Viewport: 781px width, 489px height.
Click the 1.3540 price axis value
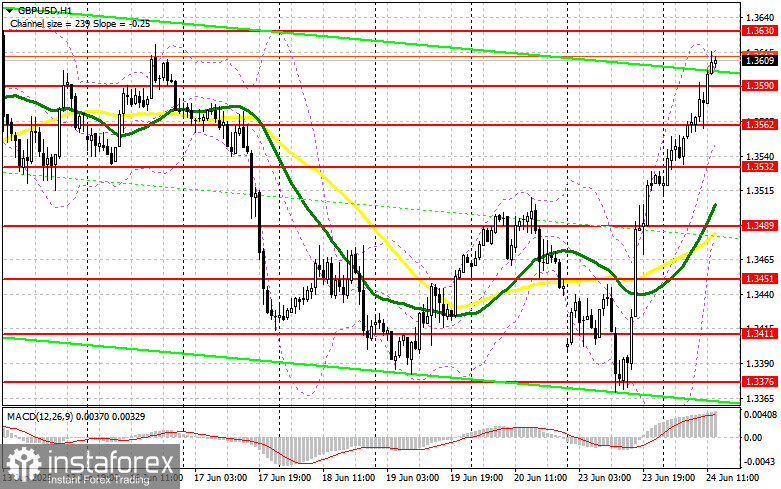coord(760,156)
